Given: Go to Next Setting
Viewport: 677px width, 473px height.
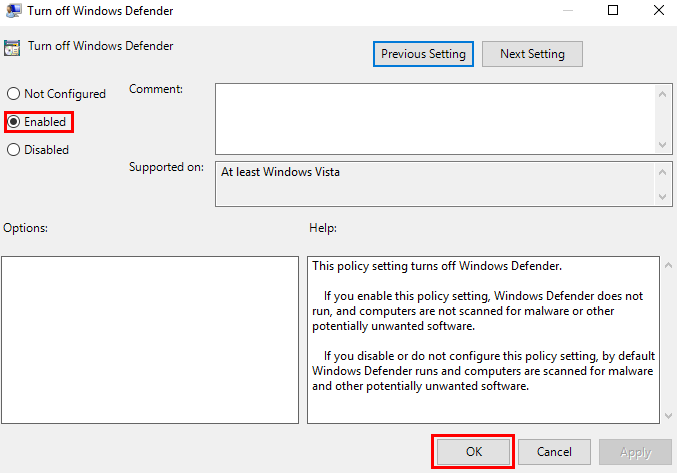Looking at the screenshot, I should pyautogui.click(x=532, y=54).
